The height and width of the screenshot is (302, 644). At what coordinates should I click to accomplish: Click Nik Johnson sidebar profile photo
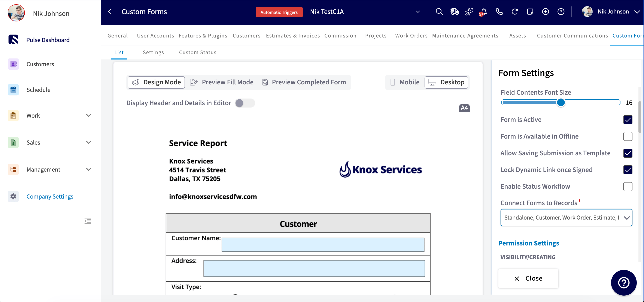click(x=16, y=13)
